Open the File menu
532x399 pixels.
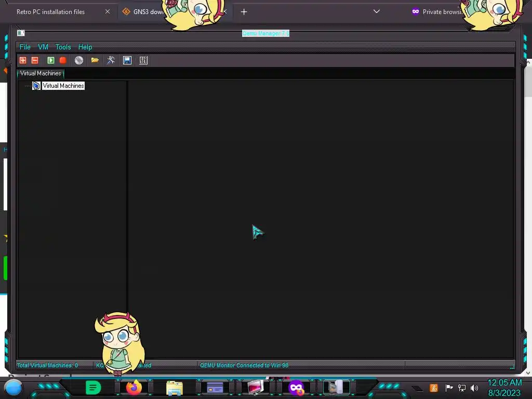click(x=25, y=47)
